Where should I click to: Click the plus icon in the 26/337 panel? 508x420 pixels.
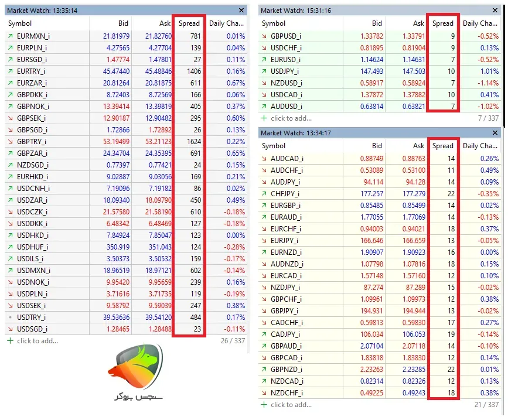point(11,341)
